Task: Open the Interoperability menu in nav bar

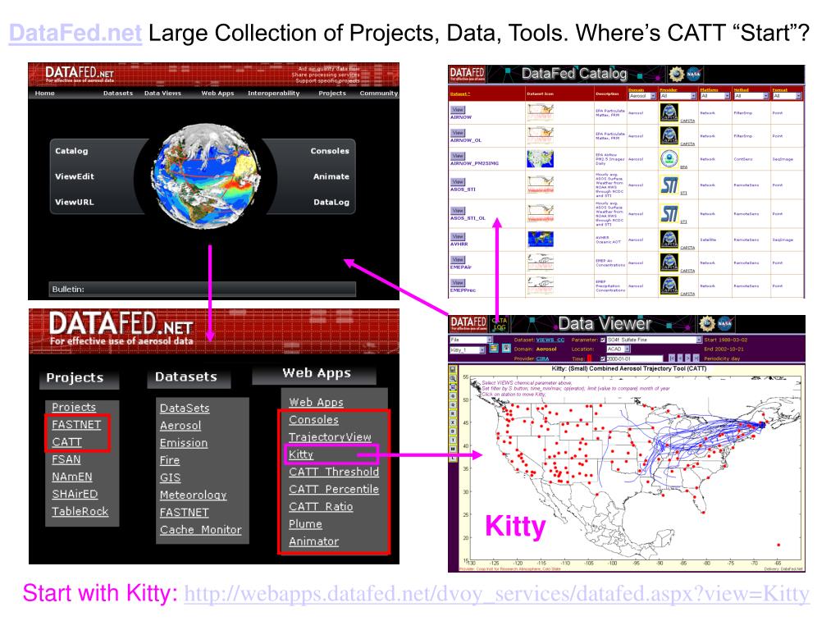Action: click(x=274, y=94)
